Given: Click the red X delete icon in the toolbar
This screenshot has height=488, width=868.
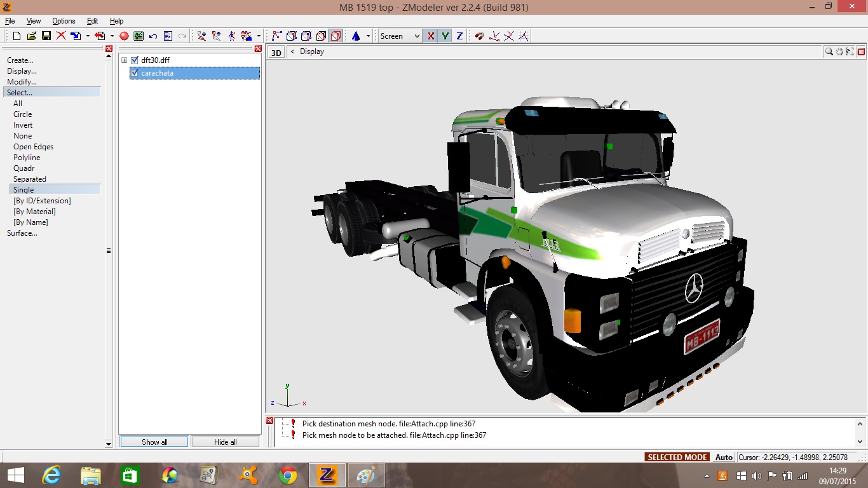Looking at the screenshot, I should click(61, 36).
